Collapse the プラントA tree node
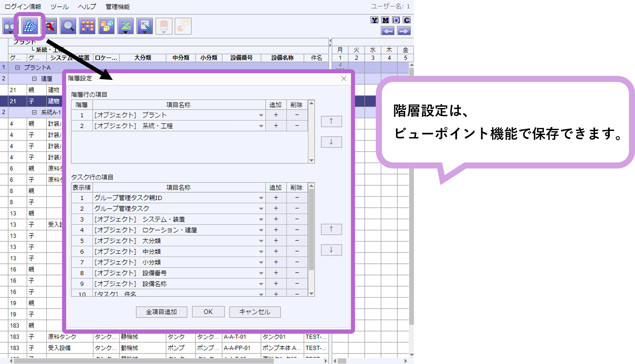635x364 pixels. [x=17, y=67]
